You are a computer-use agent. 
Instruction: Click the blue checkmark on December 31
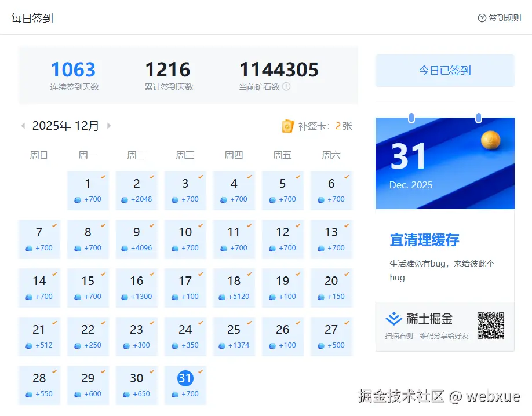pyautogui.click(x=201, y=370)
